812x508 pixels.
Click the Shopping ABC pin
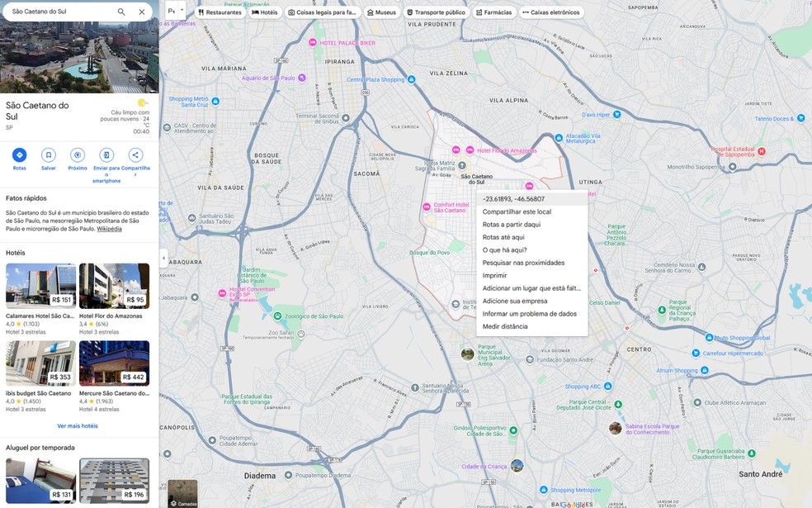(608, 387)
